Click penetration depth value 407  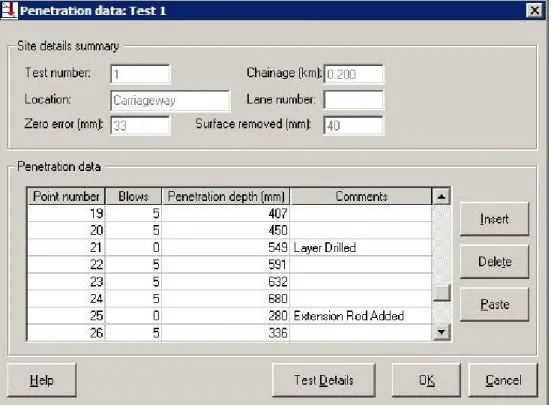tap(226, 213)
